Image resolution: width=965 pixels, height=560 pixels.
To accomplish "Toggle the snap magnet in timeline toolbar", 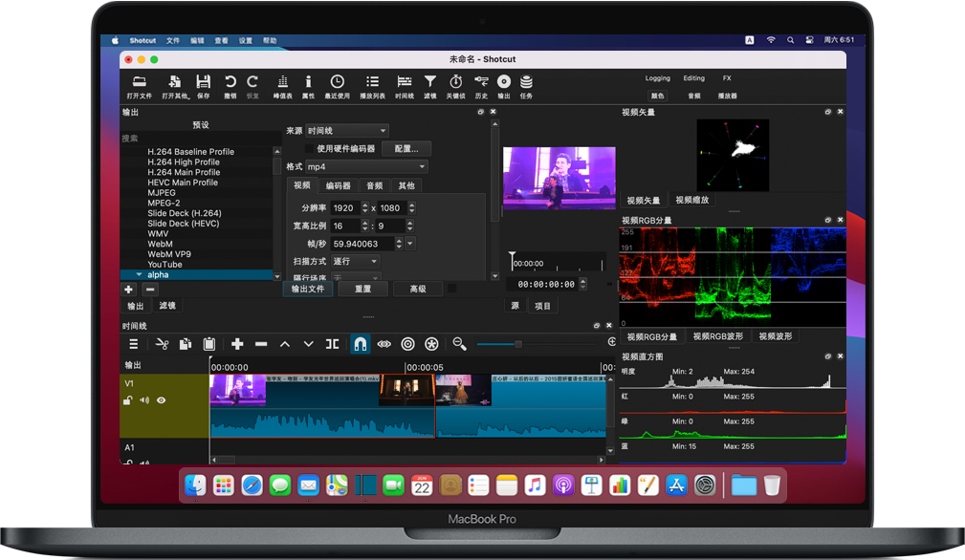I will (x=359, y=344).
